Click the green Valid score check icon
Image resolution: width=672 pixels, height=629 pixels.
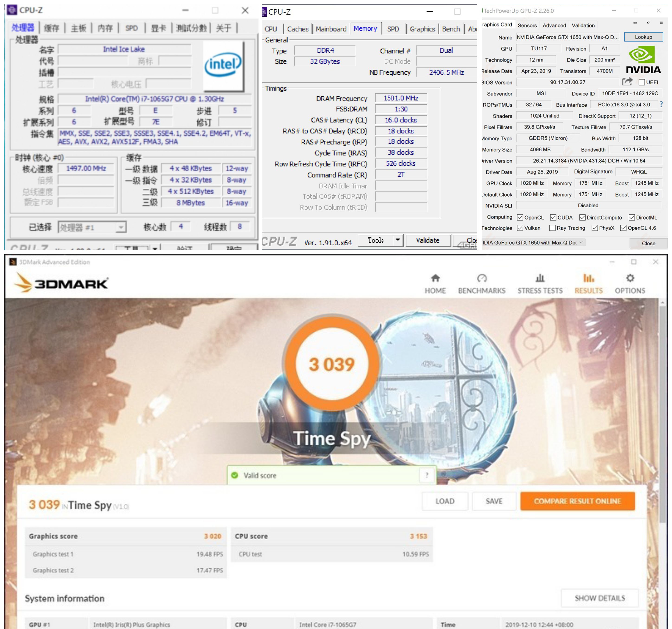coord(235,475)
